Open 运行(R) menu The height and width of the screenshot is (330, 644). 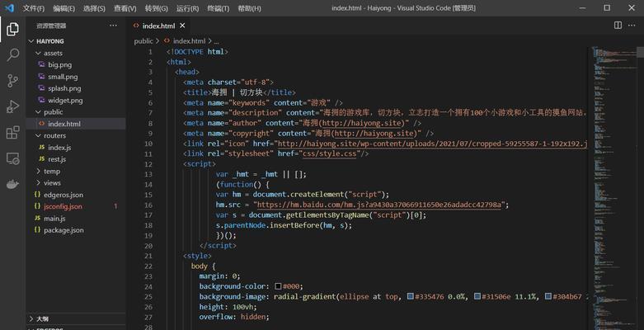coord(187,8)
